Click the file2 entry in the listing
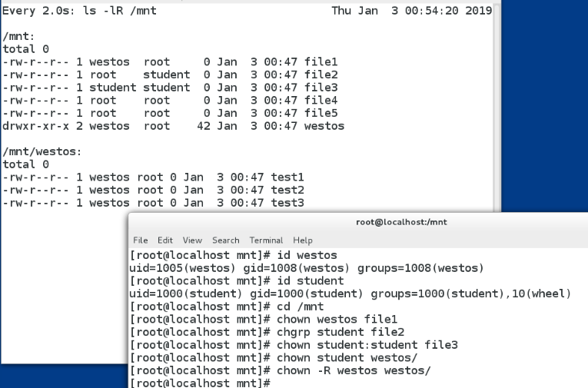588x388 pixels. point(321,75)
